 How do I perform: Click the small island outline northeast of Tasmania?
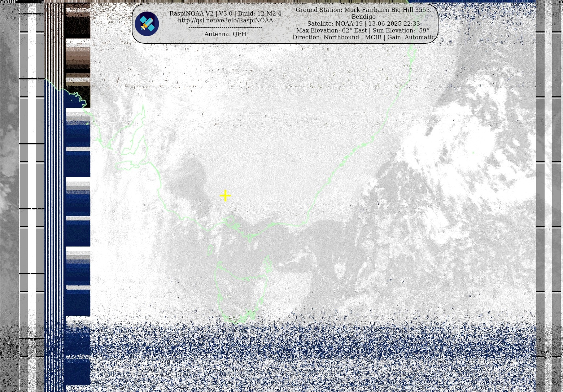(x=269, y=265)
